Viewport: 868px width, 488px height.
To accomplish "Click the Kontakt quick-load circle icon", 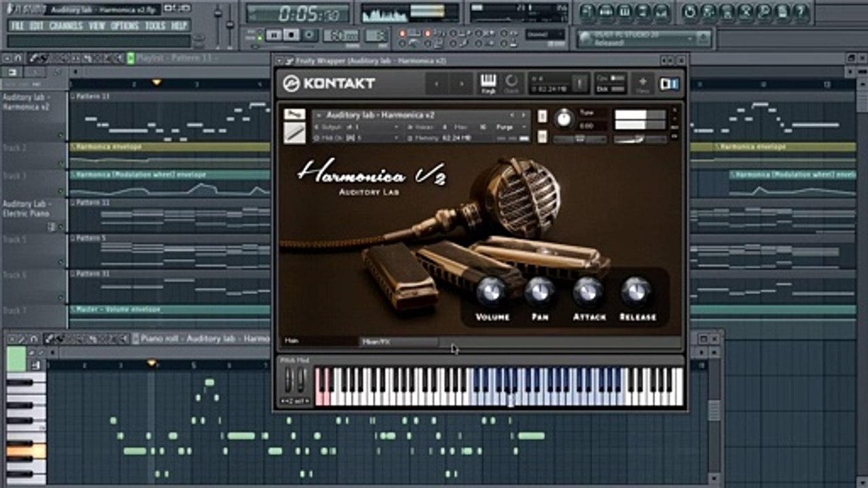I will (x=511, y=83).
